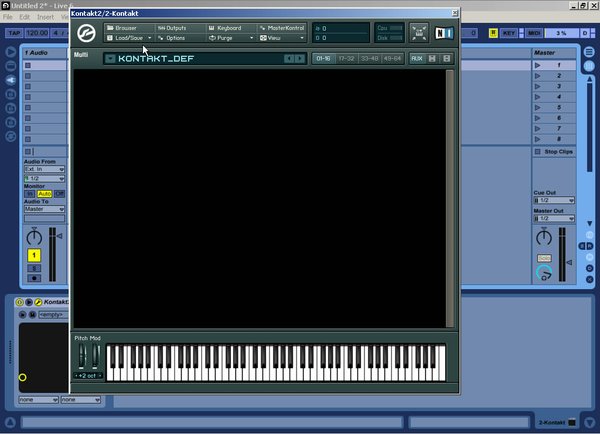Click the Master track pan knob
The width and height of the screenshot is (600, 434).
[544, 237]
